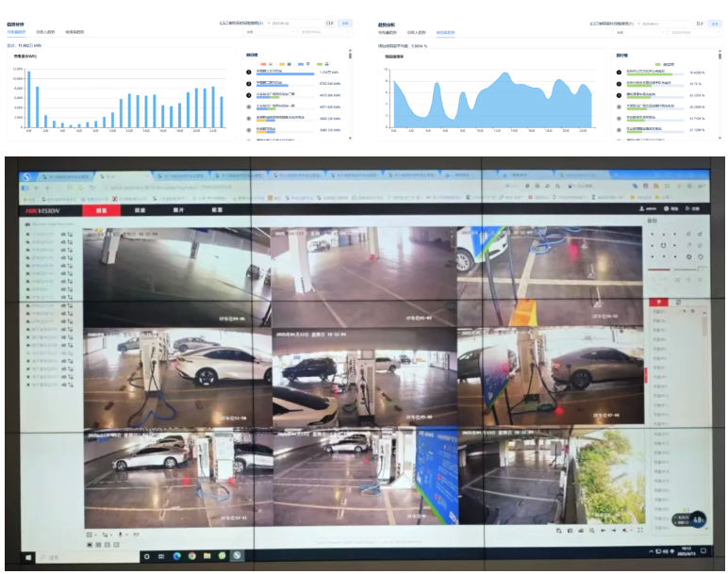This screenshot has width=728, height=574.
Task: Select the center feed with the black SUV
Action: (364, 378)
